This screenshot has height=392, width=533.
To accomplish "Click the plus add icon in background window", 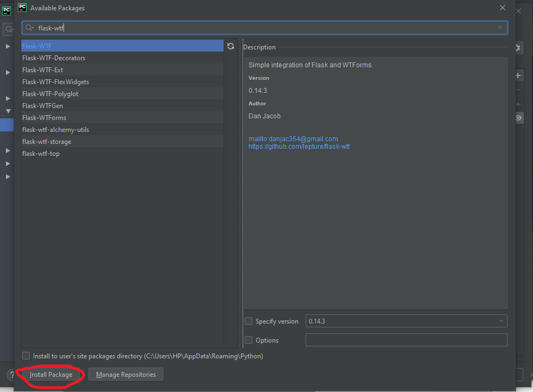I will tap(518, 75).
